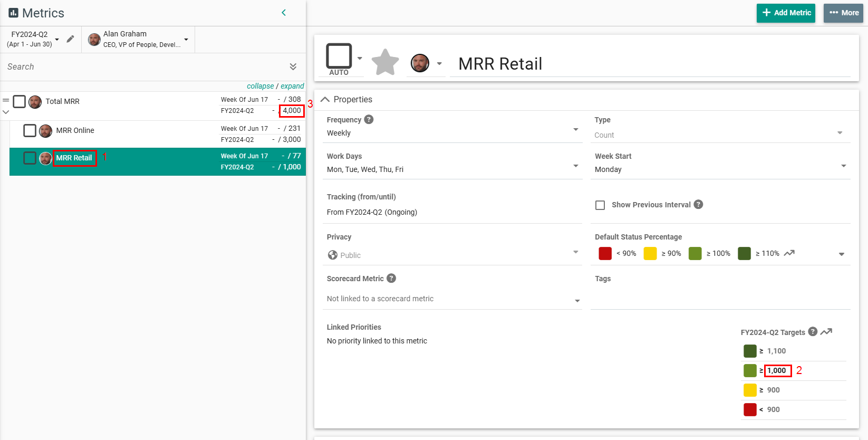Click the pencil edit icon beside FY2024-Q2
This screenshot has height=440, width=868.
70,39
